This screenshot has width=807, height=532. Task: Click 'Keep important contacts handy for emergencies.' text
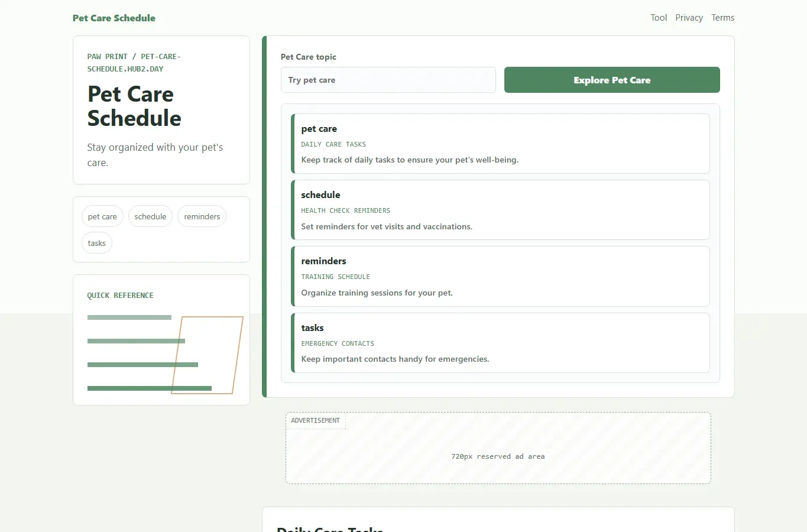click(x=395, y=359)
